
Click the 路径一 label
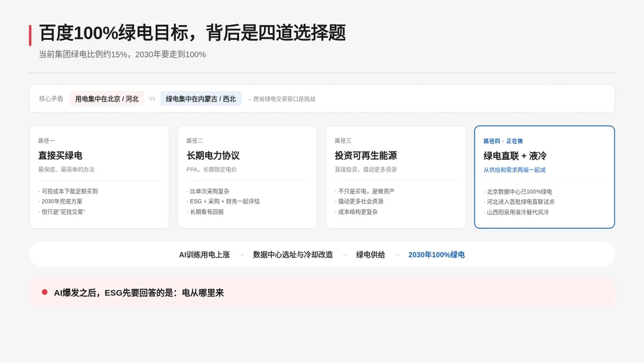point(46,141)
